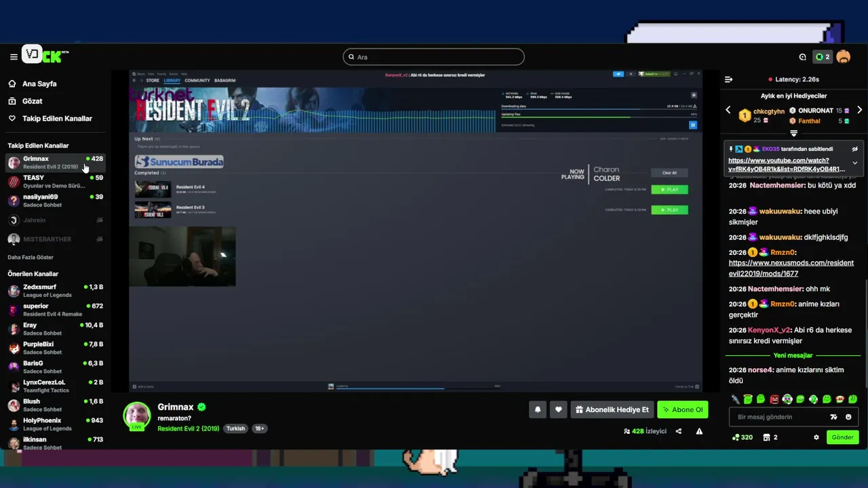Screen dimensions: 868x488
Task: Click Grimnax streamer avatar below the video
Action: [x=136, y=416]
